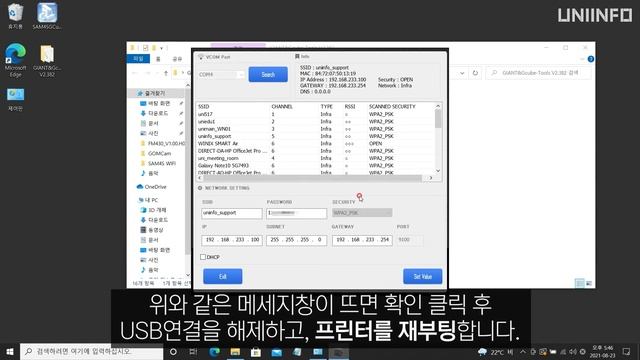The height and width of the screenshot is (360, 640).
Task: Open the quick access properties icon in Explorer title bar
Action: coord(145,48)
